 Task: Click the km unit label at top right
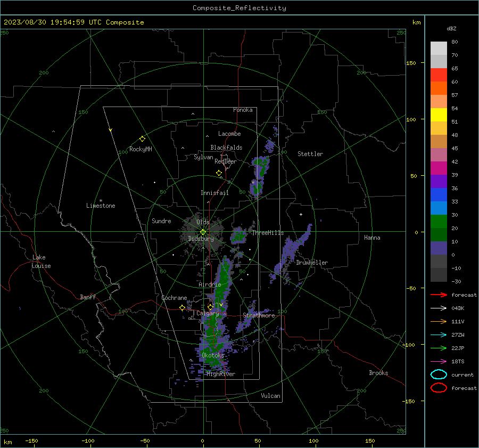417,22
